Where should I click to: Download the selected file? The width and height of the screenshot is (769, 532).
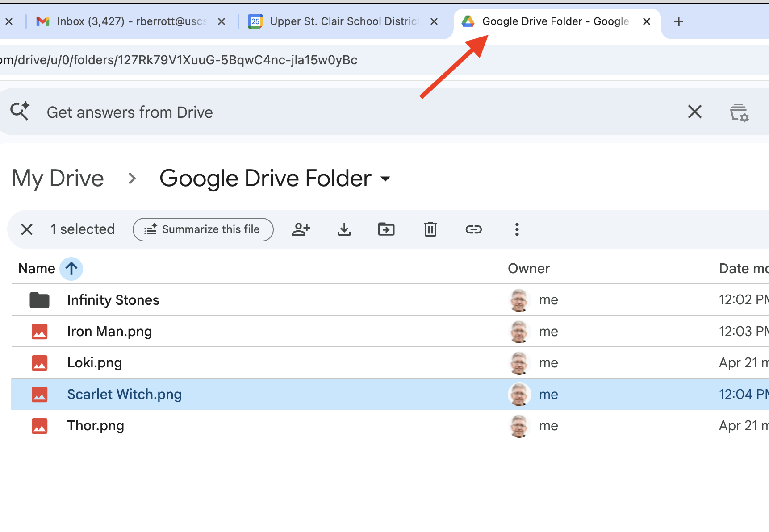click(x=344, y=229)
